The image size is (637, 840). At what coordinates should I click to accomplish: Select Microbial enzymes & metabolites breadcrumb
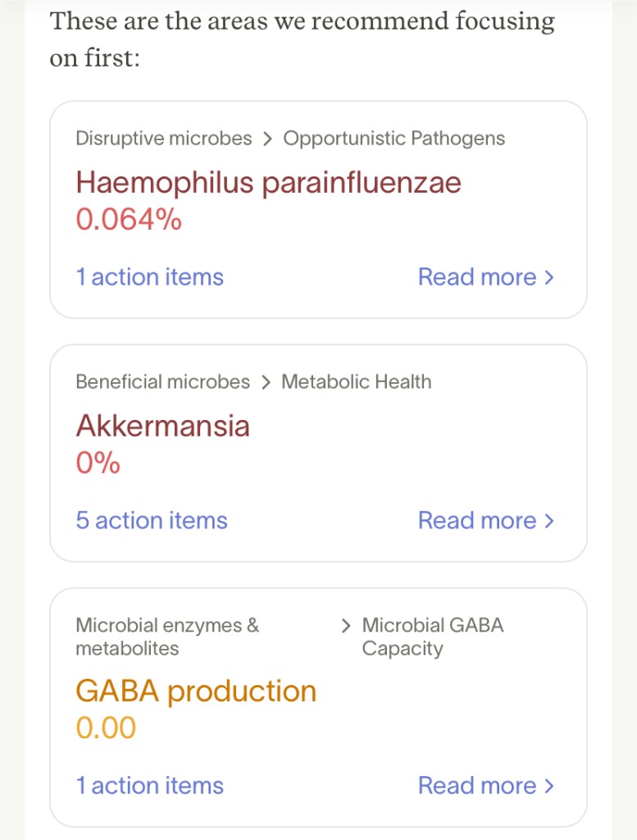pos(167,637)
